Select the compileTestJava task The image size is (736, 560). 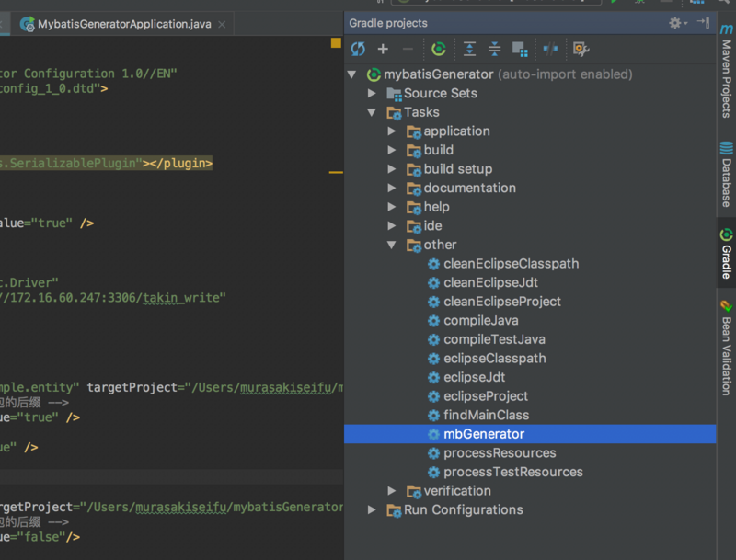pos(494,339)
